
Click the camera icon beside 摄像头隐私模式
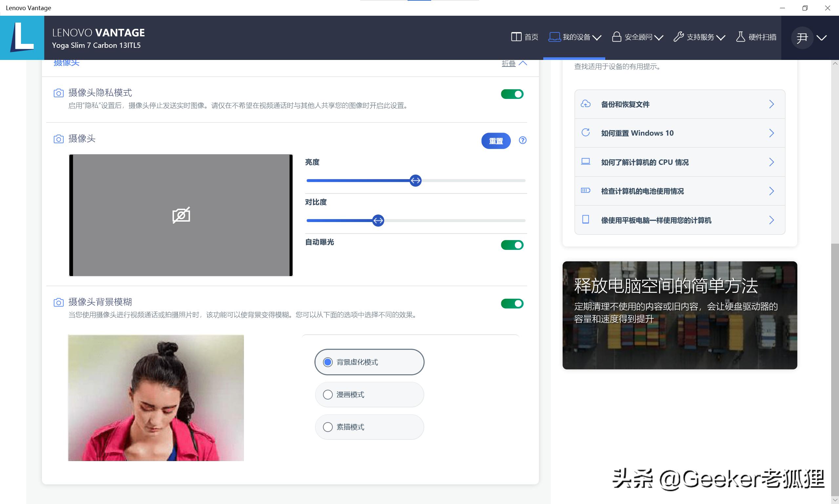tap(58, 93)
